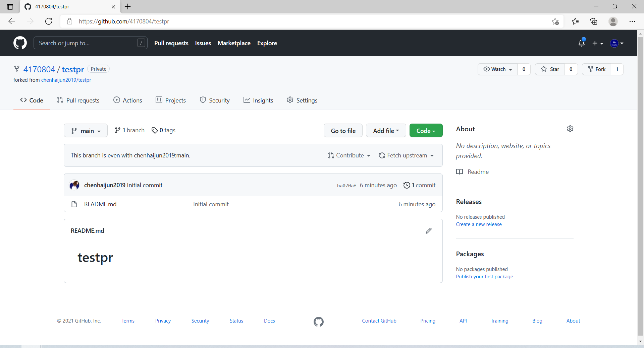
Task: Click the Go to file button
Action: [343, 131]
